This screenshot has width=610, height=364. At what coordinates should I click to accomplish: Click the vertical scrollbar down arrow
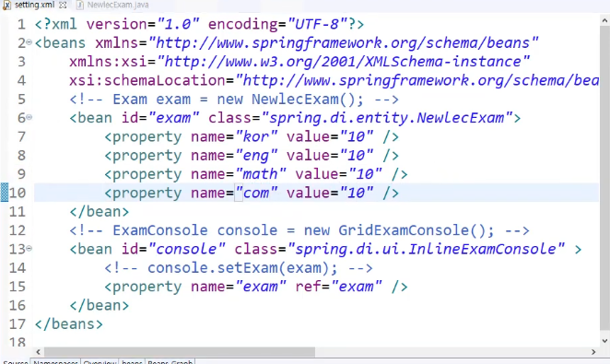click(x=605, y=341)
